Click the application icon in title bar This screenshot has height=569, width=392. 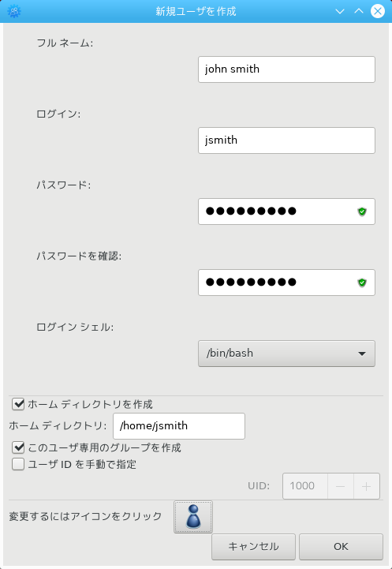tap(14, 11)
